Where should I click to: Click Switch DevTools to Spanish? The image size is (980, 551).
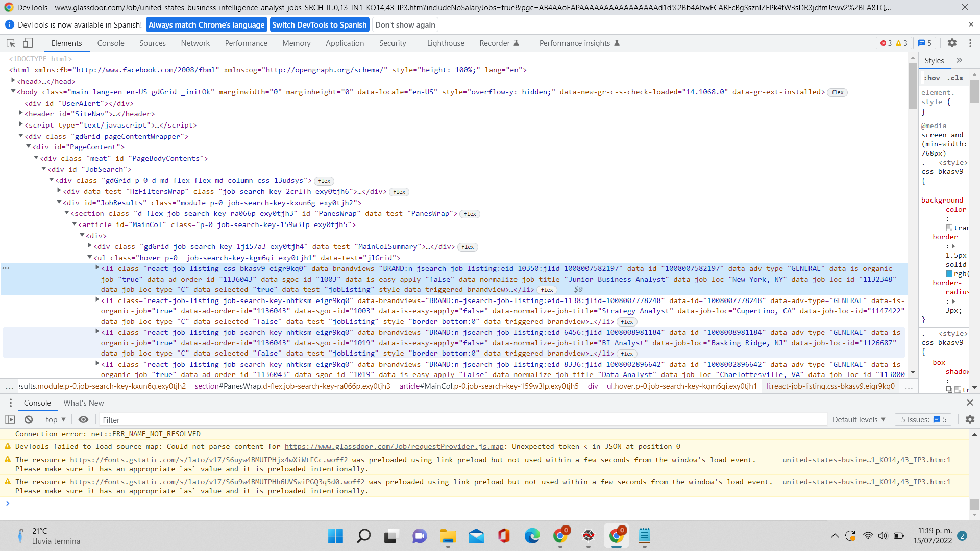click(x=319, y=25)
